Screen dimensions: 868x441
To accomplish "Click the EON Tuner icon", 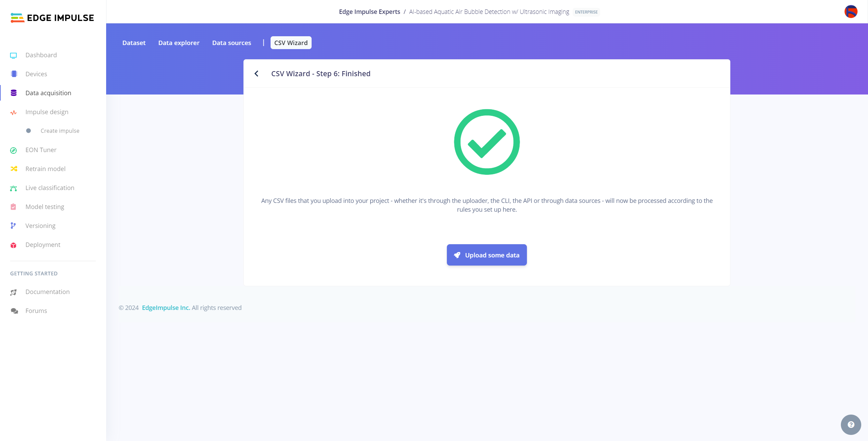I will click(14, 150).
